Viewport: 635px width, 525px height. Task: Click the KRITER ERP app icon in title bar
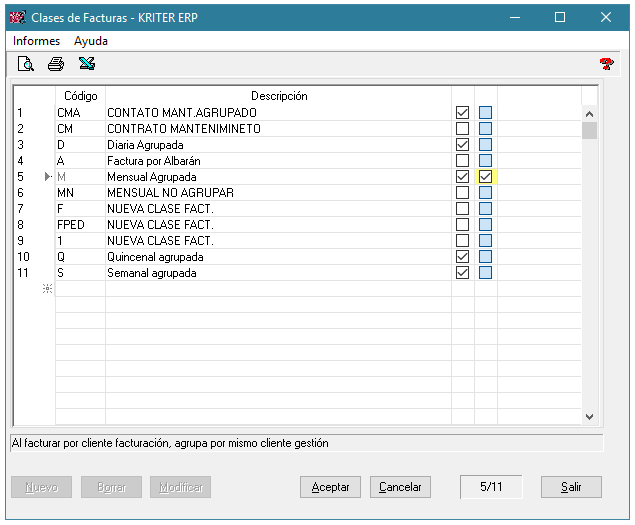coord(17,17)
